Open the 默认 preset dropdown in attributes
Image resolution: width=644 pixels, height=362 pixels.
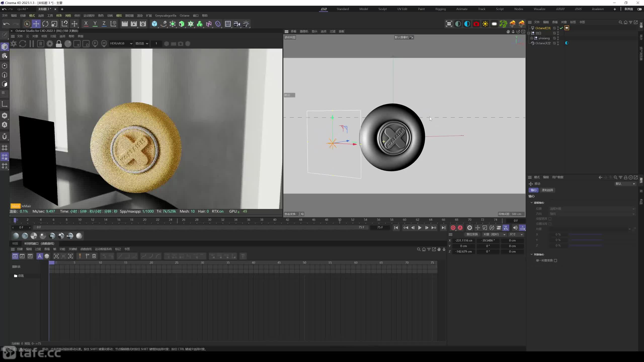[625, 184]
